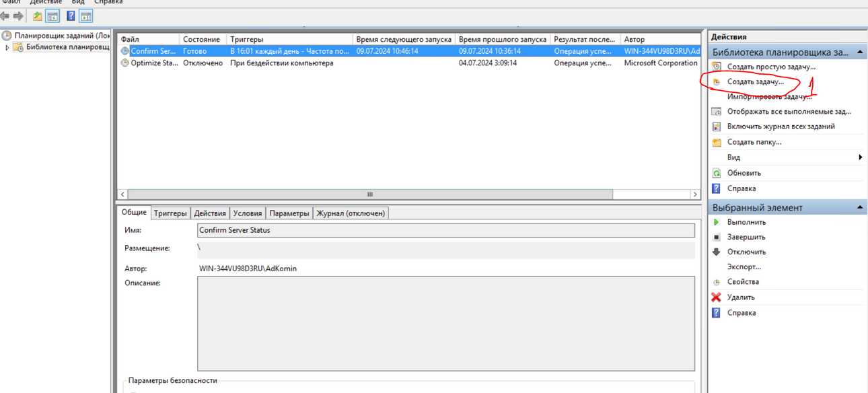Collapse the Выбранный элемент section
Image resolution: width=868 pixels, height=393 pixels.
[x=860, y=207]
